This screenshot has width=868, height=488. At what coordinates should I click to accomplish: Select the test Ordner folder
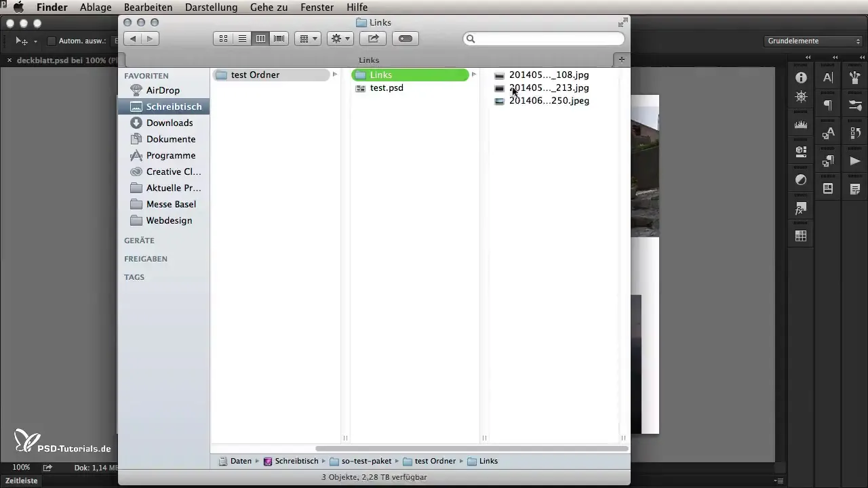271,75
